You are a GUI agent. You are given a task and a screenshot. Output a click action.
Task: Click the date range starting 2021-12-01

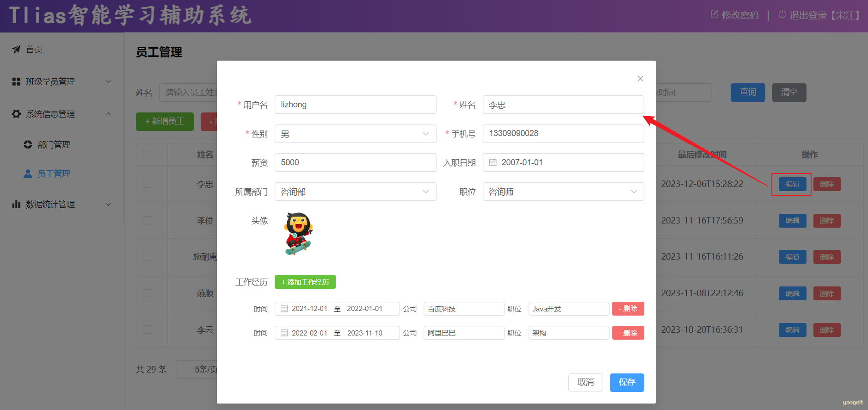(x=337, y=309)
